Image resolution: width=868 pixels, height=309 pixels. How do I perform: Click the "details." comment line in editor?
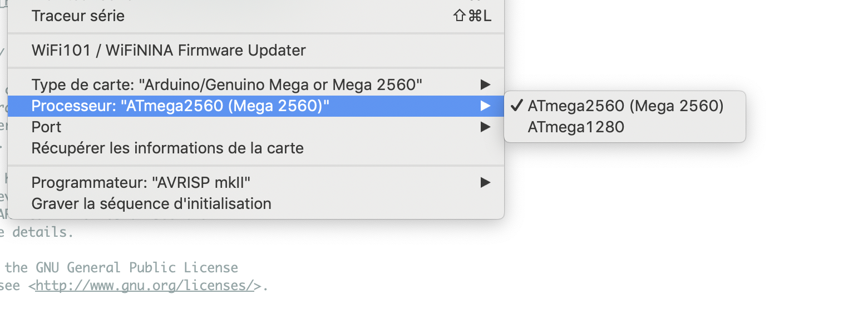click(43, 232)
